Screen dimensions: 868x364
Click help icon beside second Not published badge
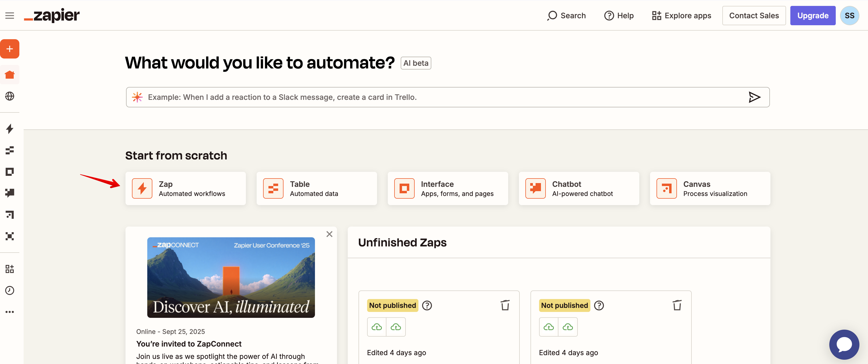click(x=599, y=305)
